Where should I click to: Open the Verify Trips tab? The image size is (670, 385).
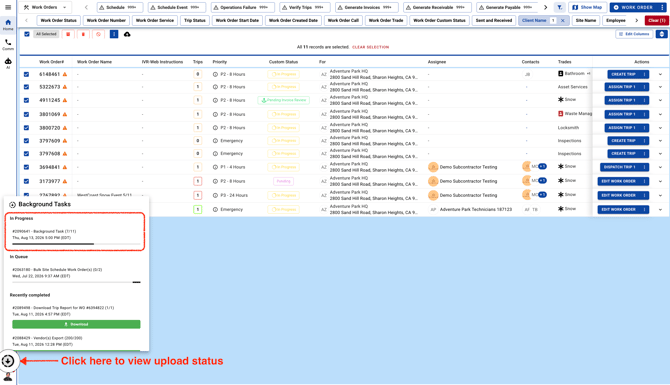click(305, 7)
